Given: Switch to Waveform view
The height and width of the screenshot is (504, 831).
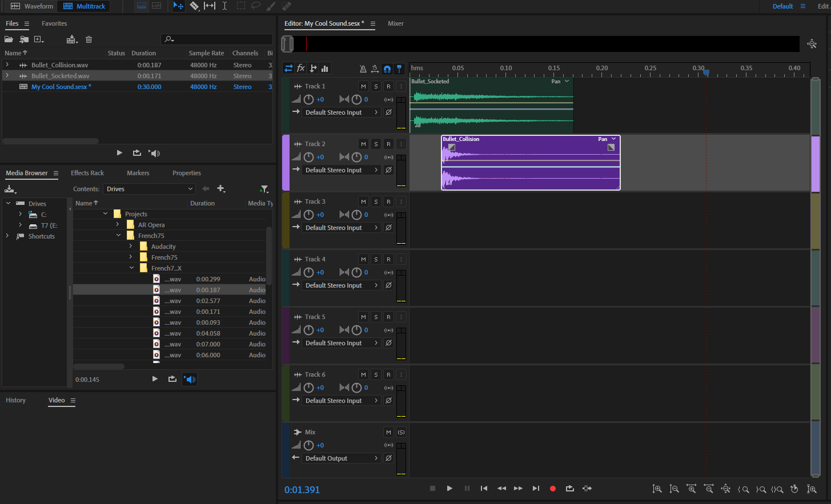Looking at the screenshot, I should click(x=32, y=6).
